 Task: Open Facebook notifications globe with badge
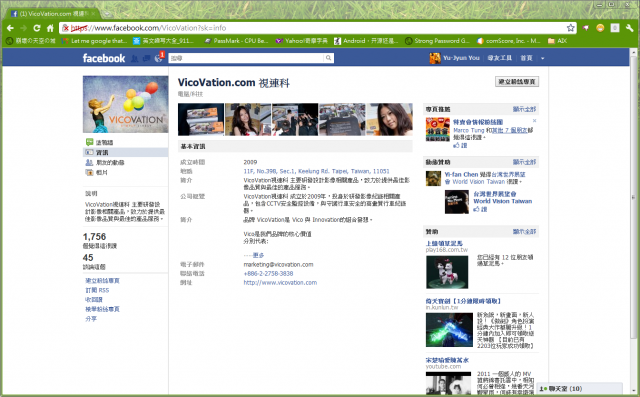click(x=159, y=58)
